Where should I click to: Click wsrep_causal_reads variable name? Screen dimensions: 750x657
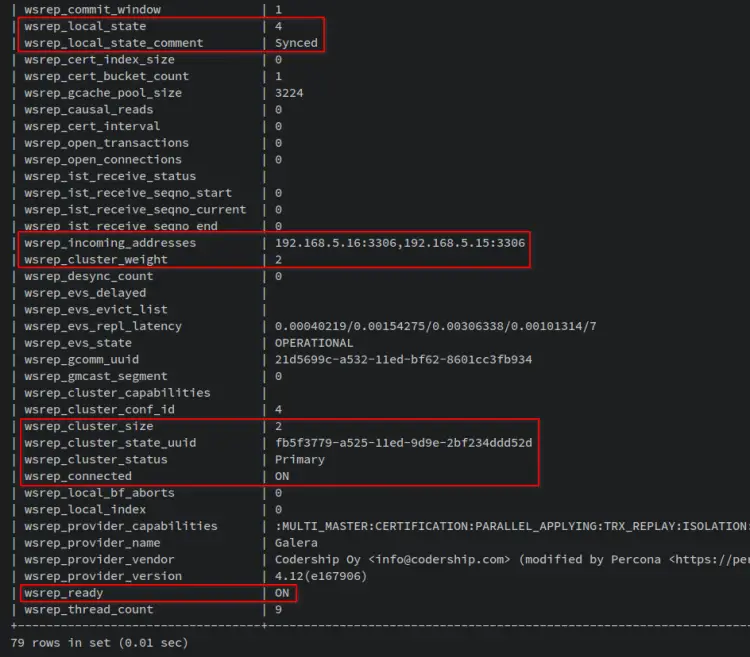pyautogui.click(x=89, y=110)
